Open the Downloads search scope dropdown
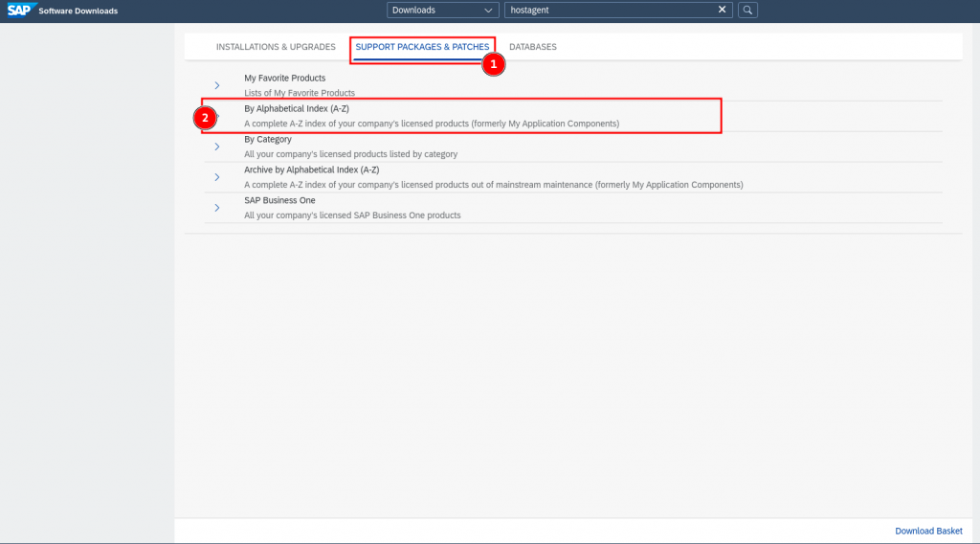This screenshot has height=544, width=980. click(442, 10)
